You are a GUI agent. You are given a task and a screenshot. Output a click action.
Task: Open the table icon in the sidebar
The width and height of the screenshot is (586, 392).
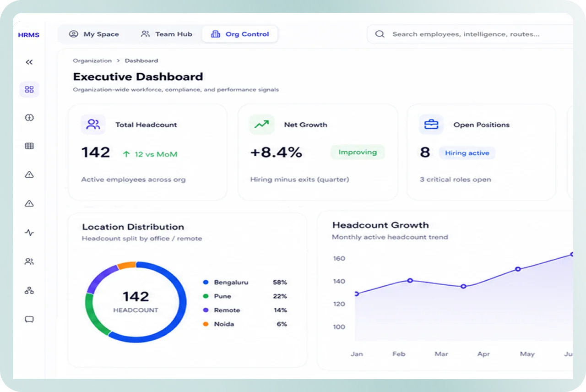click(x=29, y=146)
